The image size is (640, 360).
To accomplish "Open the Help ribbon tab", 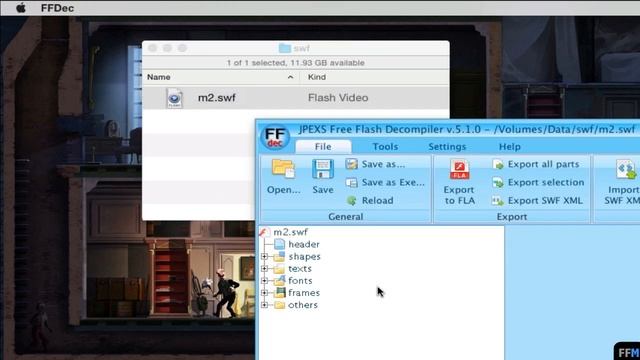I will (x=509, y=147).
